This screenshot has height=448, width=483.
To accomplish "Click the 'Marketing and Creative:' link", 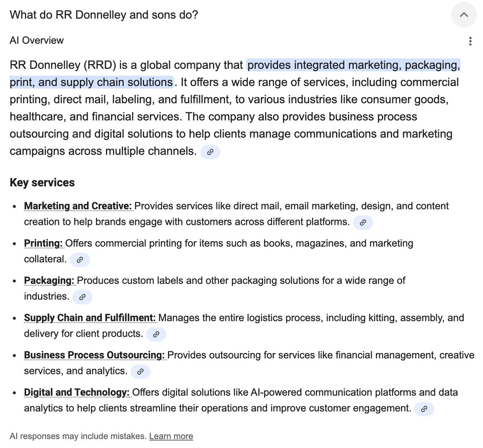I will click(x=78, y=206).
